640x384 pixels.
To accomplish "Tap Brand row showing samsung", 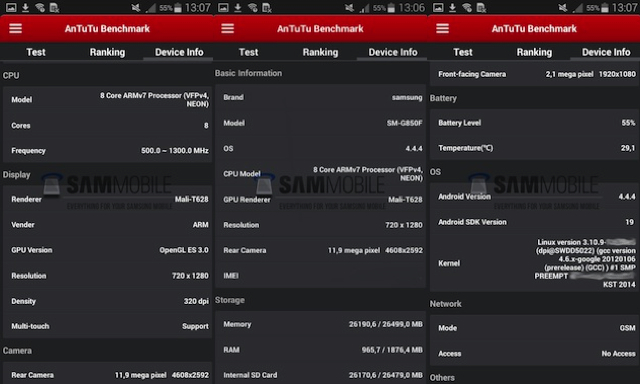I will (321, 97).
